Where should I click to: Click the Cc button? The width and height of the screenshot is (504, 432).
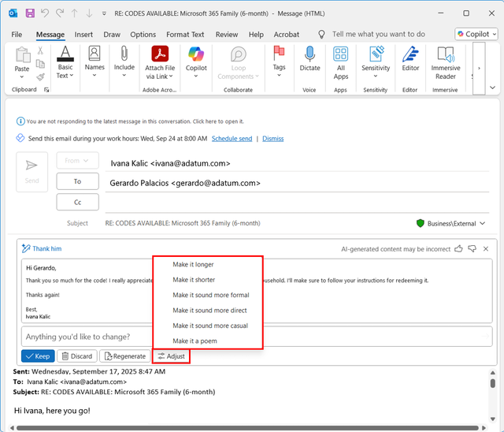[77, 203]
